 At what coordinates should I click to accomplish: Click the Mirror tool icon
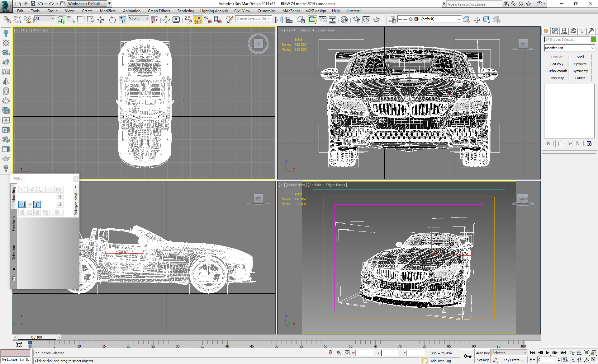pos(279,20)
